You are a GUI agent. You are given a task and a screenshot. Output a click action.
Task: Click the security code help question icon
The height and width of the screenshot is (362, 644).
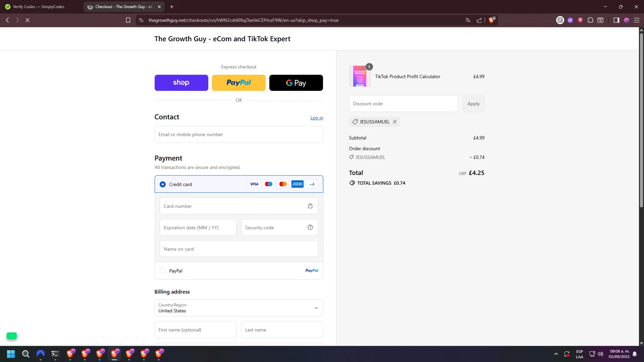(x=310, y=227)
